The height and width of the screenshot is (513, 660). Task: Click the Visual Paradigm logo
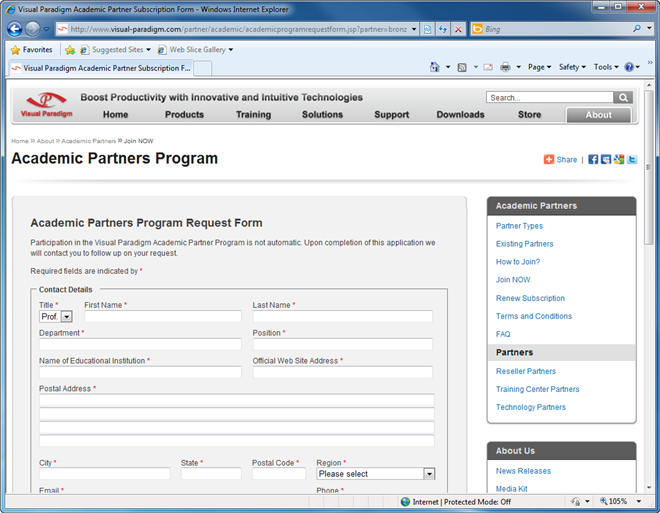pos(46,105)
